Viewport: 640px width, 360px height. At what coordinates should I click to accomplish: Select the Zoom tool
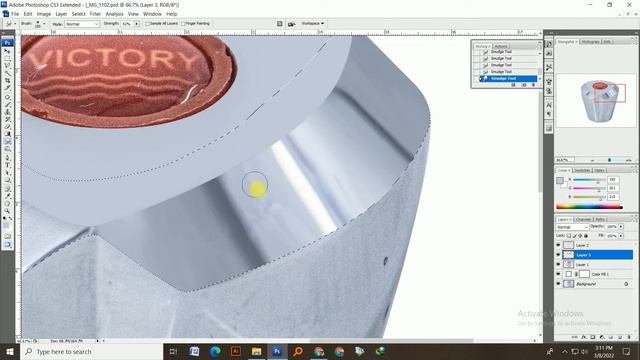tap(7, 211)
